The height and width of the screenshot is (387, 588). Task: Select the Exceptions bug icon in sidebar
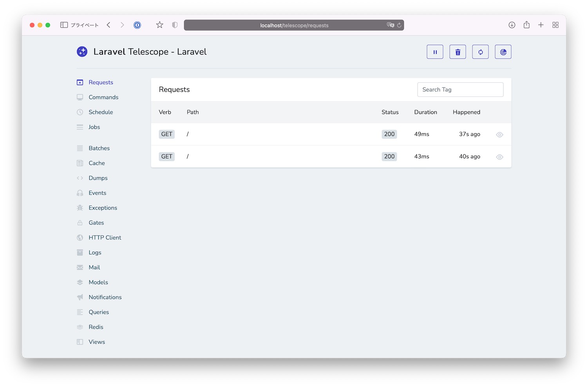point(80,208)
